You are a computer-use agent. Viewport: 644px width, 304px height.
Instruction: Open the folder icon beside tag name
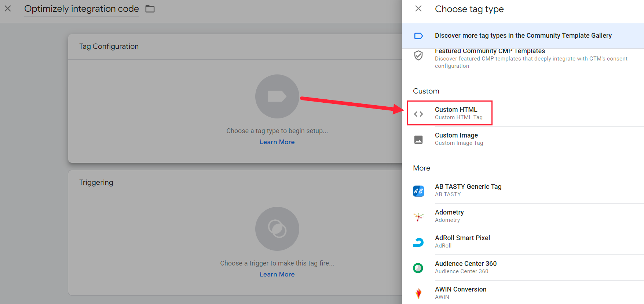pyautogui.click(x=150, y=9)
